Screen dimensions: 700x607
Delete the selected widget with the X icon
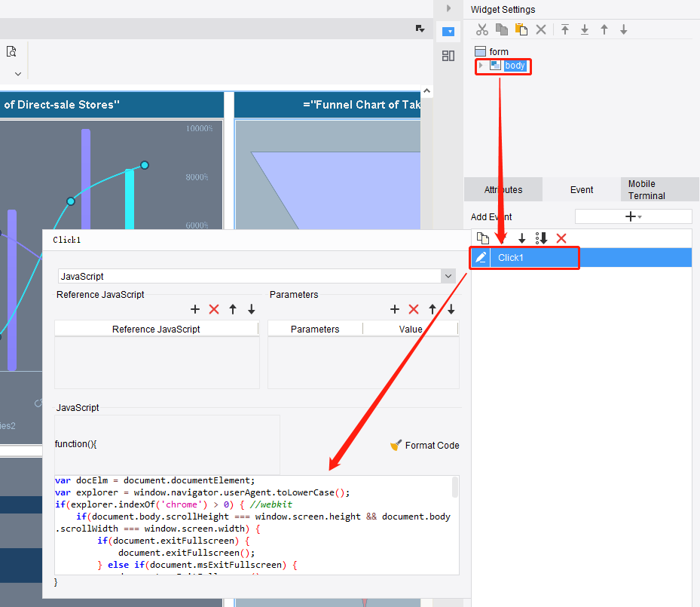pyautogui.click(x=541, y=29)
